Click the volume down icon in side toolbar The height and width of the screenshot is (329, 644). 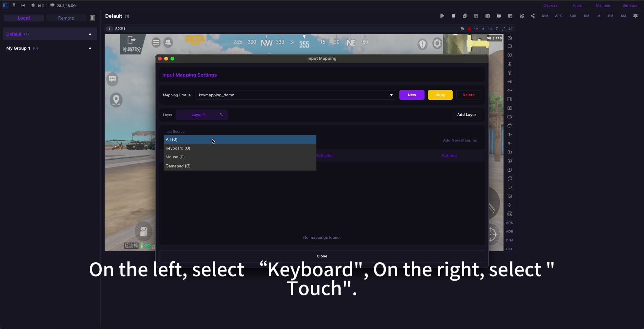coord(509,143)
